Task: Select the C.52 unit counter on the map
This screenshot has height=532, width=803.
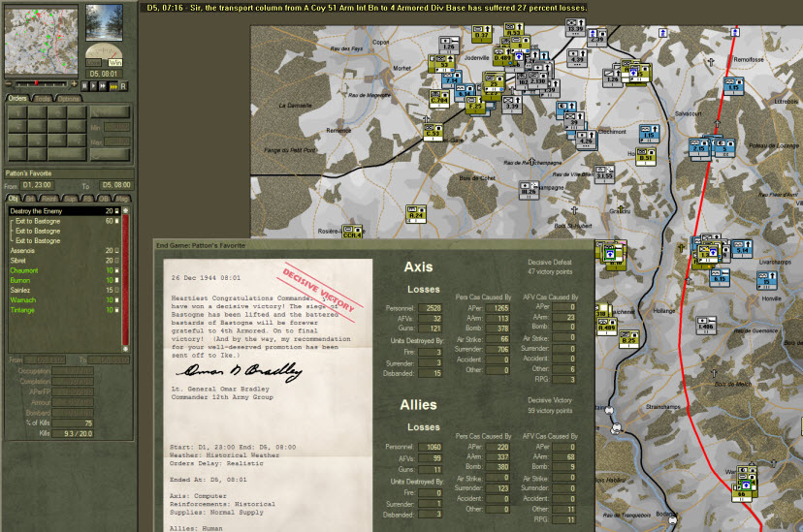Action: pos(433,132)
